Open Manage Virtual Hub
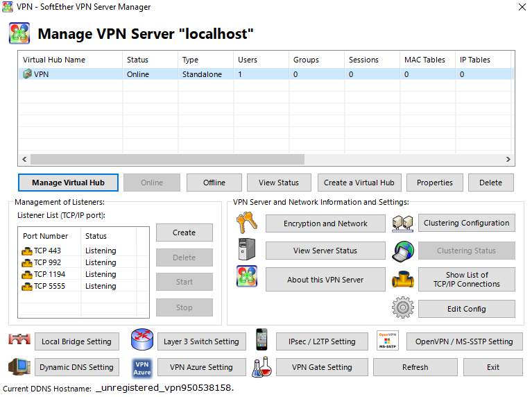The image size is (532, 397). click(x=68, y=183)
